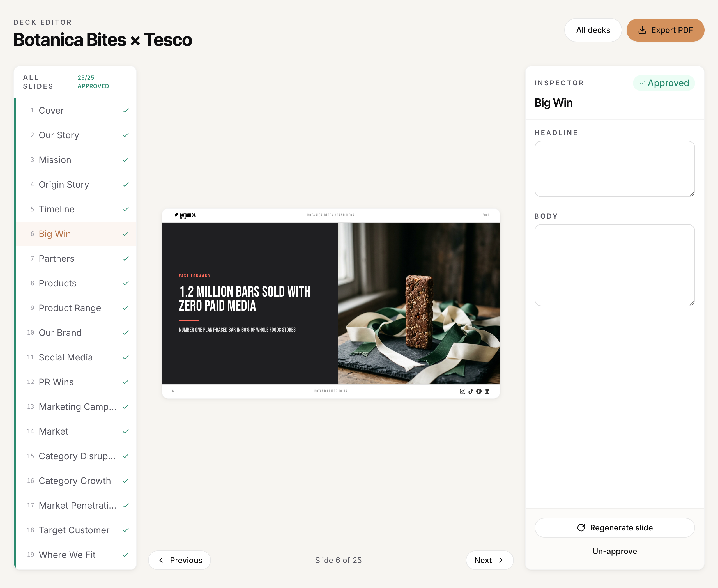The width and height of the screenshot is (718, 588).
Task: Select the PR Wins slide
Action: tap(76, 382)
